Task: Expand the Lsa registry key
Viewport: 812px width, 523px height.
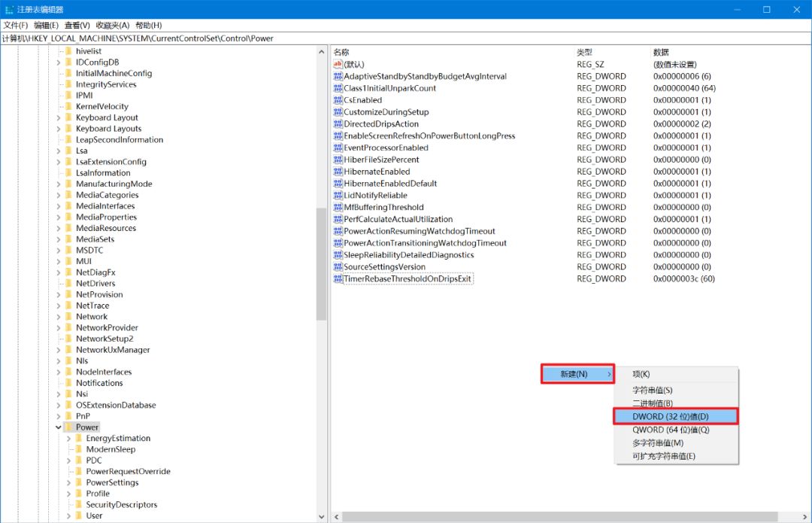Action: [x=58, y=151]
